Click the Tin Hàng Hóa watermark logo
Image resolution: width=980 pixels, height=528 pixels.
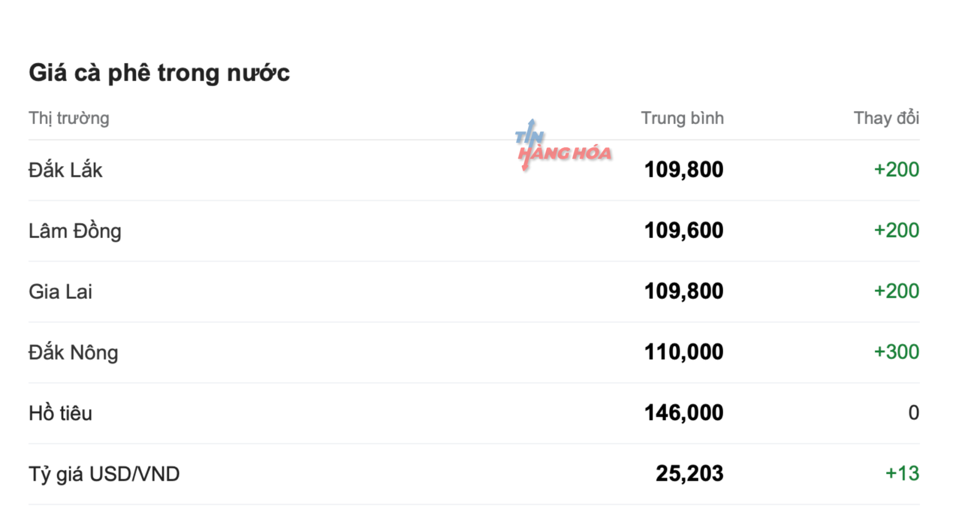click(x=563, y=147)
